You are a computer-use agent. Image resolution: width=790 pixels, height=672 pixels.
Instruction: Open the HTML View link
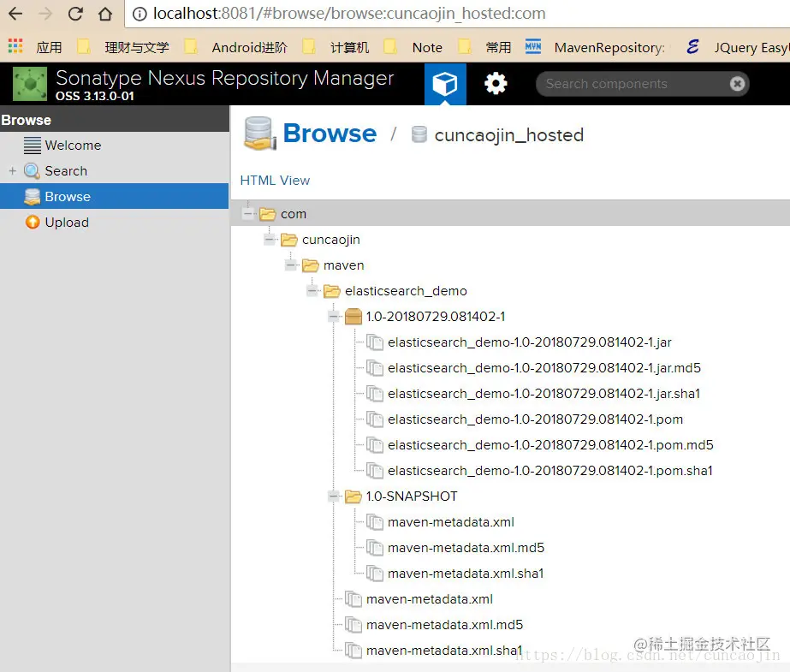pyautogui.click(x=275, y=181)
